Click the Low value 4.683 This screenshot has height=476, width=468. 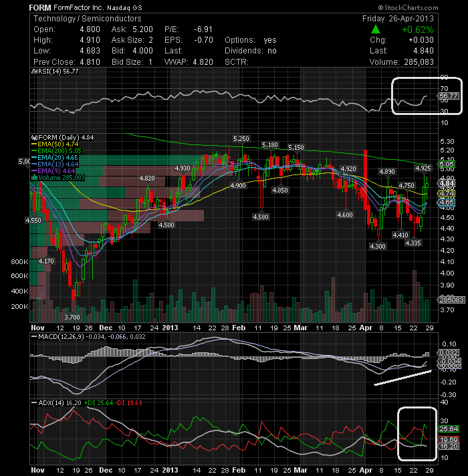(90, 51)
